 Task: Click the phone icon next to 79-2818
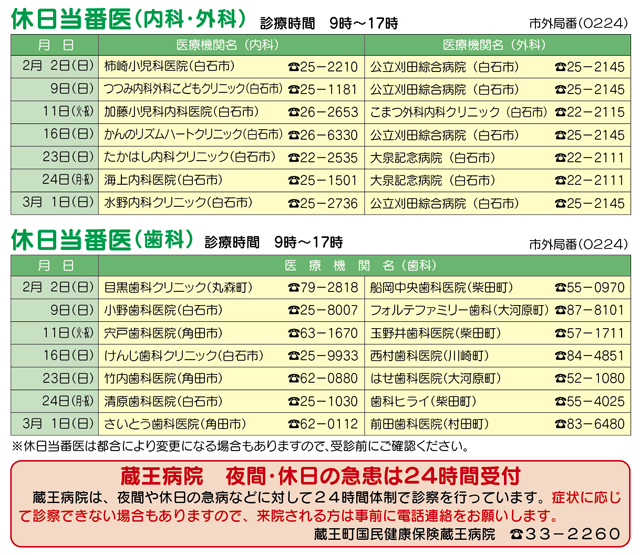pyautogui.click(x=292, y=288)
